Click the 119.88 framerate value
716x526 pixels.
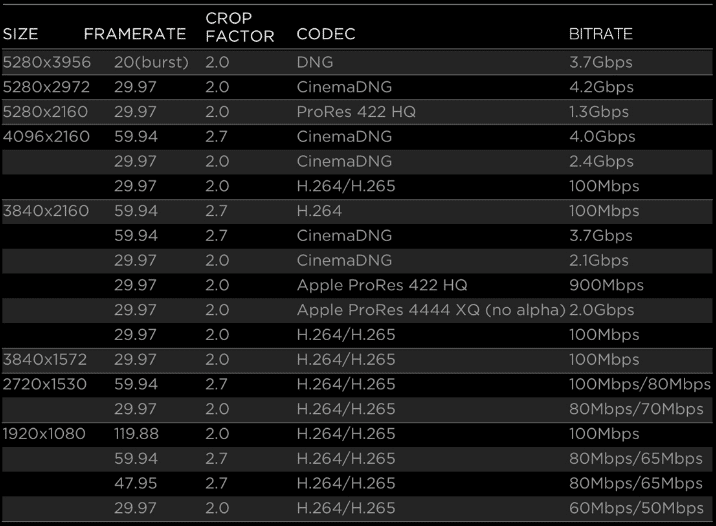click(136, 434)
